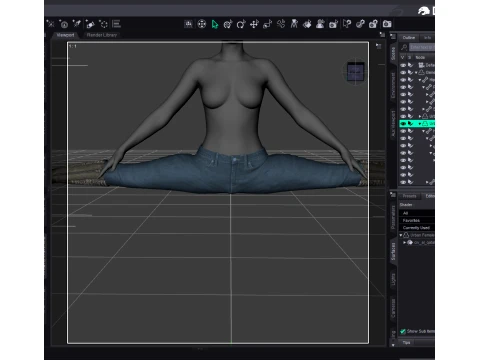Toggle selectable arrow of the highlighted node
Screen dimensions: 480x360
[x=411, y=124]
